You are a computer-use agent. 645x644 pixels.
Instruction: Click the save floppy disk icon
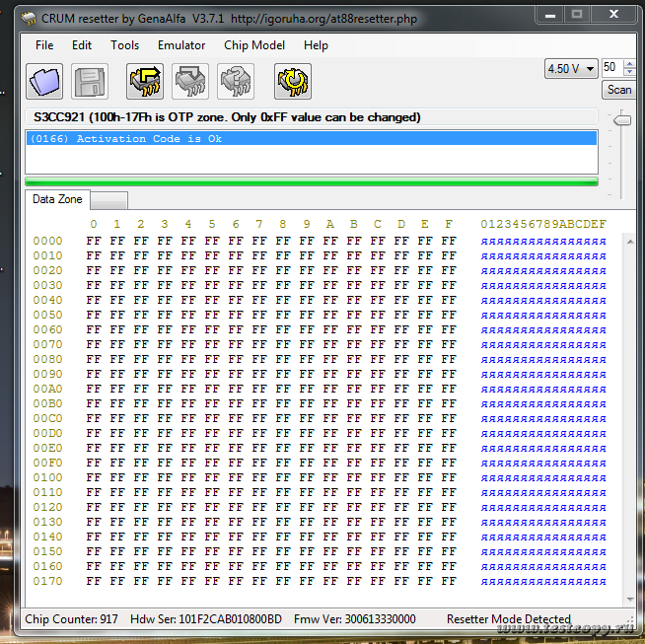pos(90,82)
